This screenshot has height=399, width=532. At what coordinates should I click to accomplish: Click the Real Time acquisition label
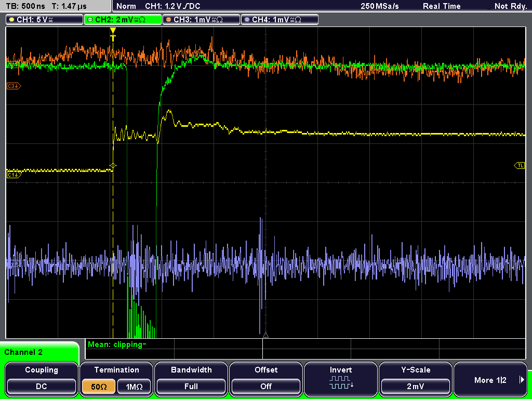point(442,6)
